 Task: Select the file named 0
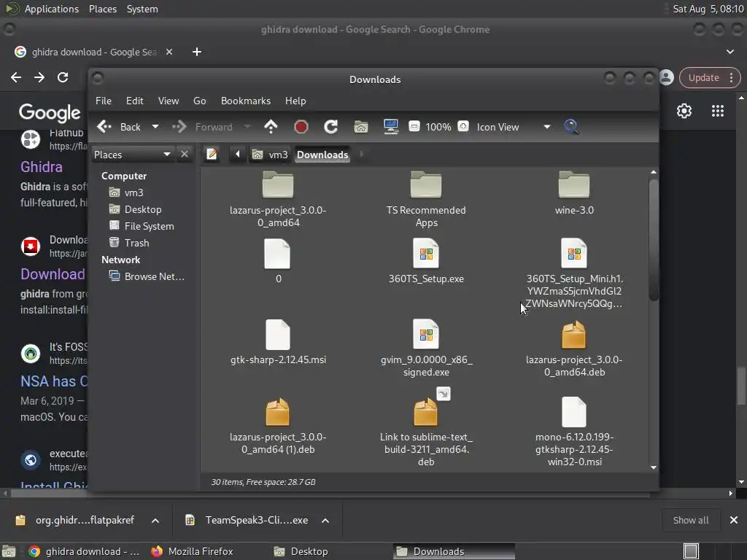pyautogui.click(x=278, y=261)
